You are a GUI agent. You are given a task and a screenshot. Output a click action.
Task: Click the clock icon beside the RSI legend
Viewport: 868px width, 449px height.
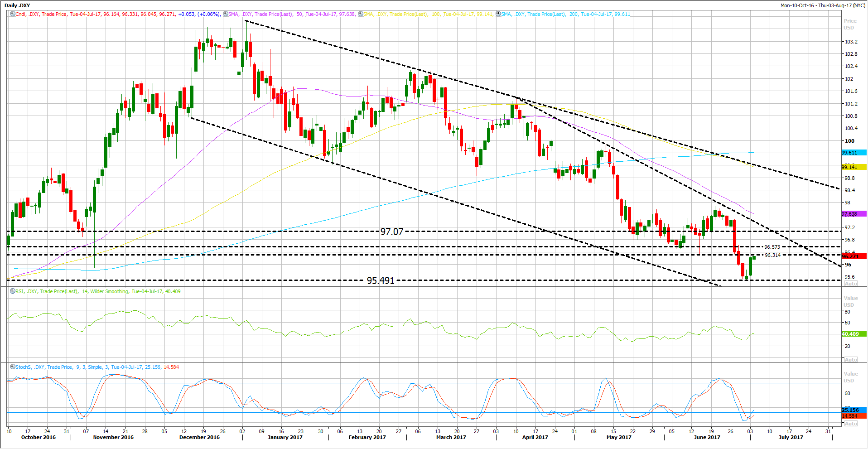click(13, 291)
